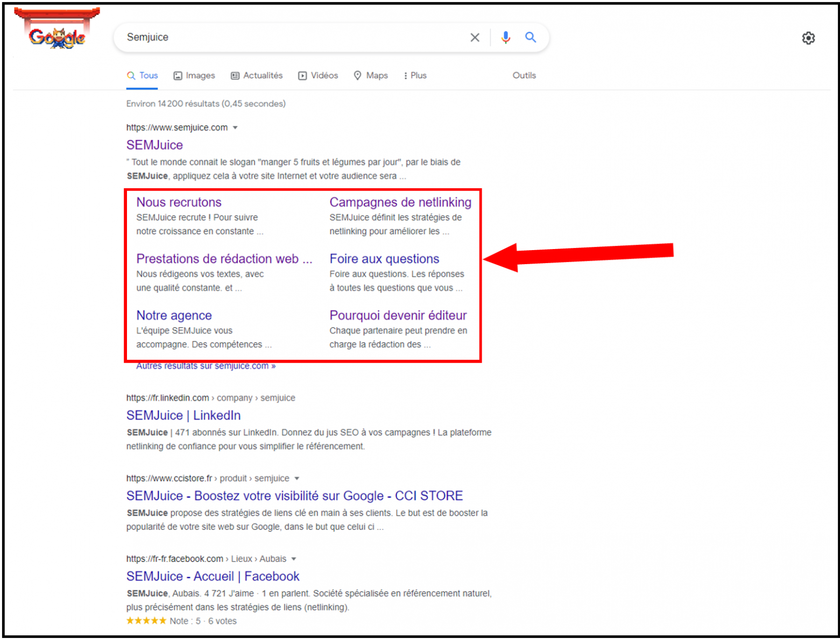
Task: Click the Actualités newspaper icon
Action: click(235, 76)
